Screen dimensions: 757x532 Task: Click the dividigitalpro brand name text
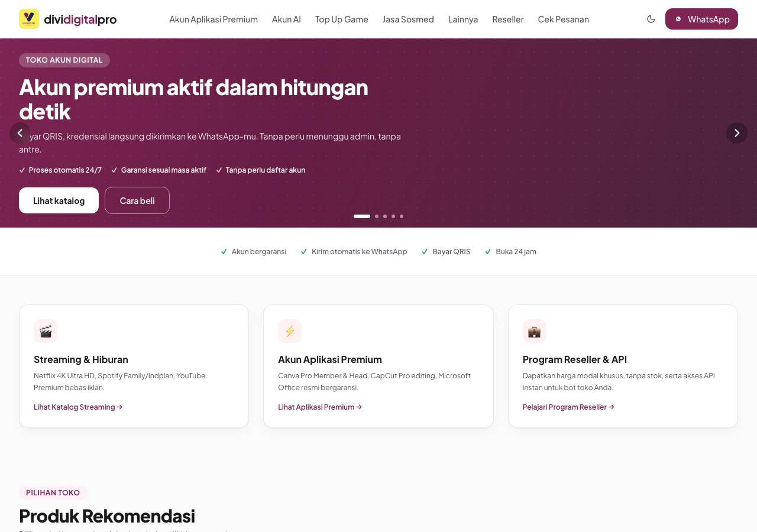point(80,20)
